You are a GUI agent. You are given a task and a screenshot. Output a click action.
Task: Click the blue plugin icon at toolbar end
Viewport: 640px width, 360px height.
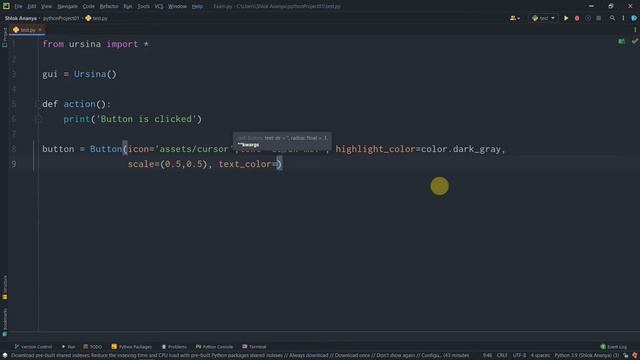pyautogui.click(x=634, y=18)
